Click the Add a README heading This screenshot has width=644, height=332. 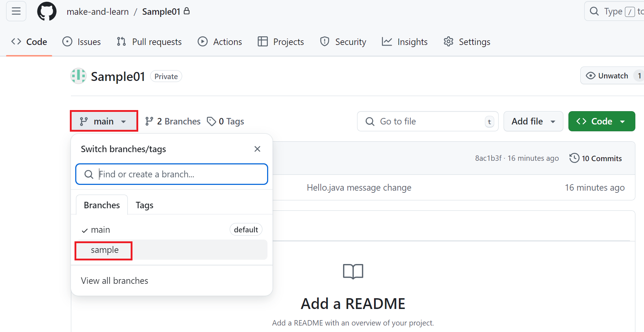353,304
